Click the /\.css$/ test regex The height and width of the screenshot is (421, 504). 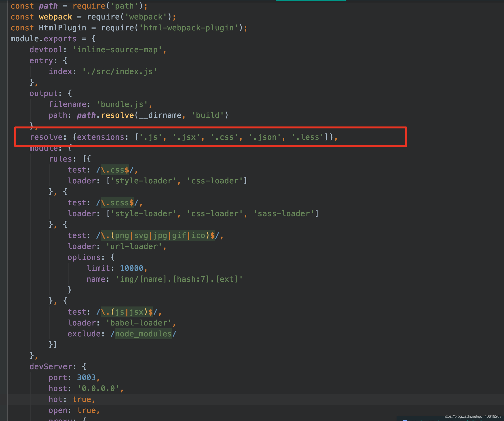115,170
